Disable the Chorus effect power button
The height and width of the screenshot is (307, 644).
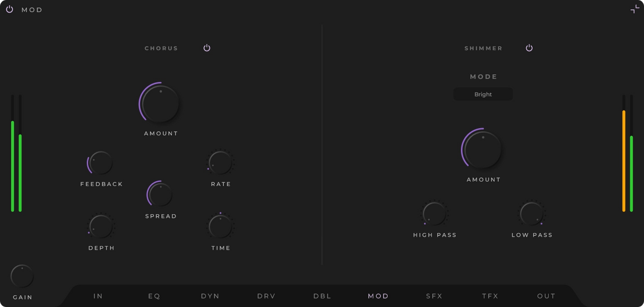tap(207, 48)
